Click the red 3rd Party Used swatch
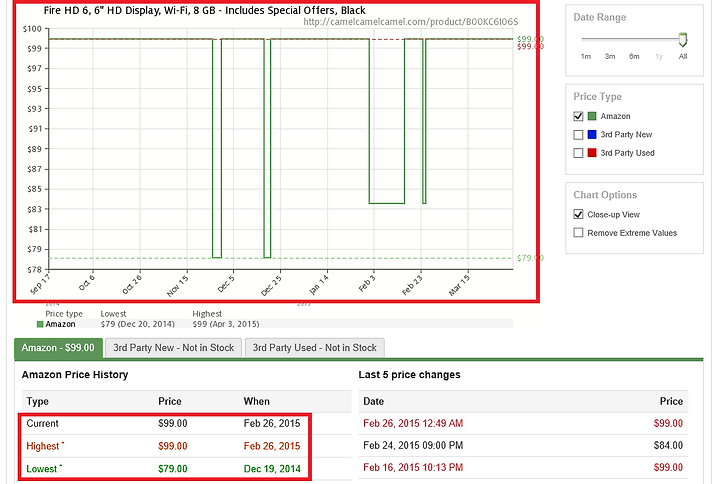Viewport: 720px width, 484px height. [592, 153]
